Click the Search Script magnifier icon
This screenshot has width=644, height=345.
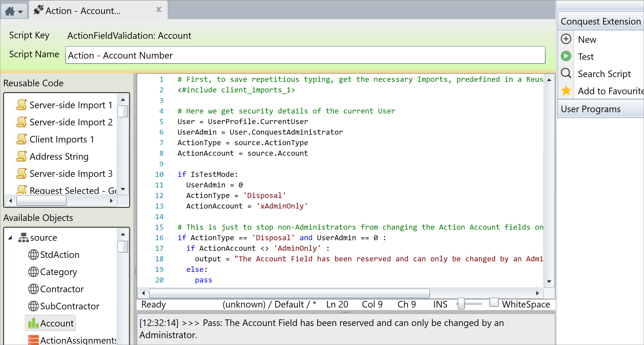pyautogui.click(x=566, y=73)
